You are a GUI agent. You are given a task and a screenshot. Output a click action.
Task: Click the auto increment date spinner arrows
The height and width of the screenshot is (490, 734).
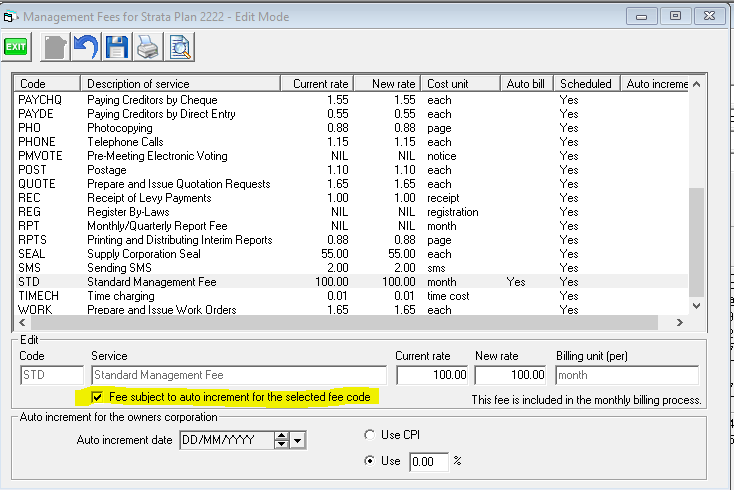[x=282, y=440]
